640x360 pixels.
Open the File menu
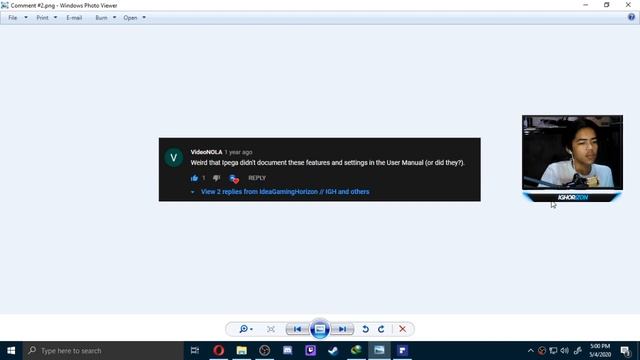(13, 18)
